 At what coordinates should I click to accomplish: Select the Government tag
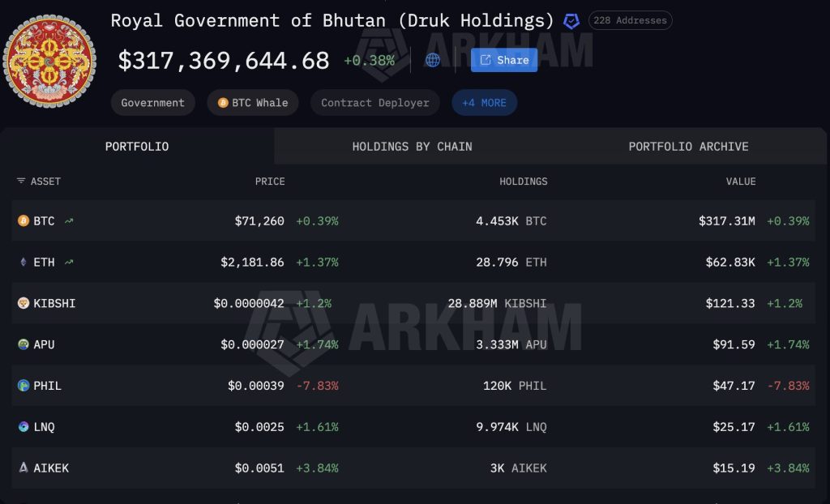pyautogui.click(x=152, y=103)
